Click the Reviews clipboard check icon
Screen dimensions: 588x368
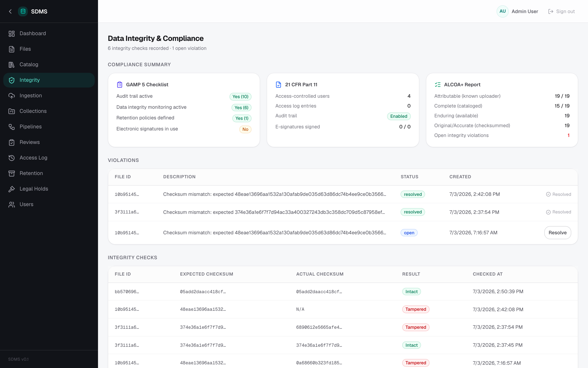tap(12, 142)
